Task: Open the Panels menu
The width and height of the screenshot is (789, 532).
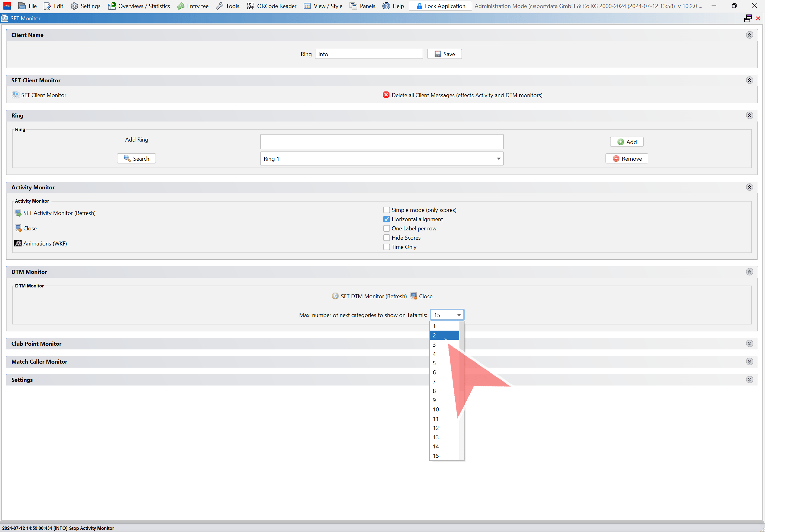Action: pos(362,6)
